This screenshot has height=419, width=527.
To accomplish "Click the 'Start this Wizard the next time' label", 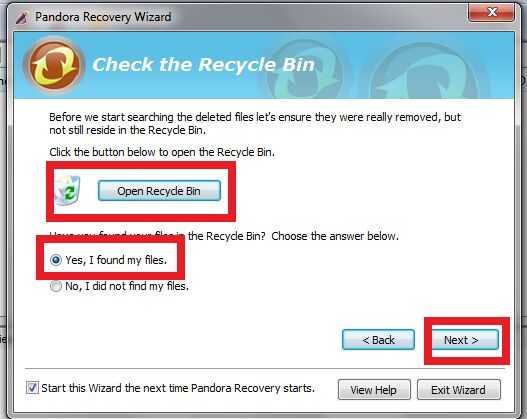I will point(178,388).
